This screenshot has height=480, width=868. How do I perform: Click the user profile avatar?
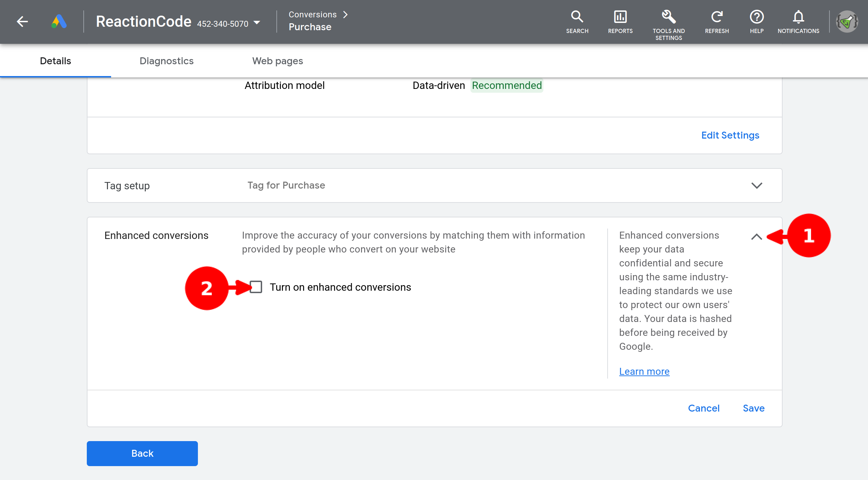click(847, 22)
